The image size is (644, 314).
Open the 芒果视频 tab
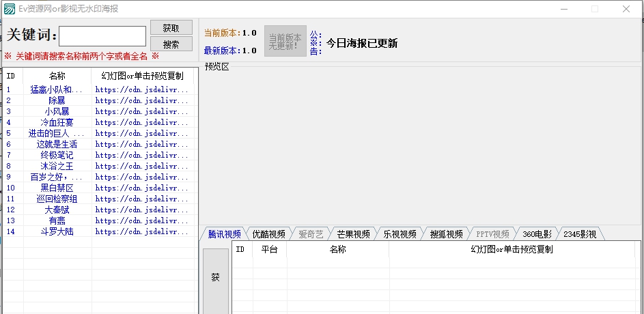pyautogui.click(x=353, y=234)
